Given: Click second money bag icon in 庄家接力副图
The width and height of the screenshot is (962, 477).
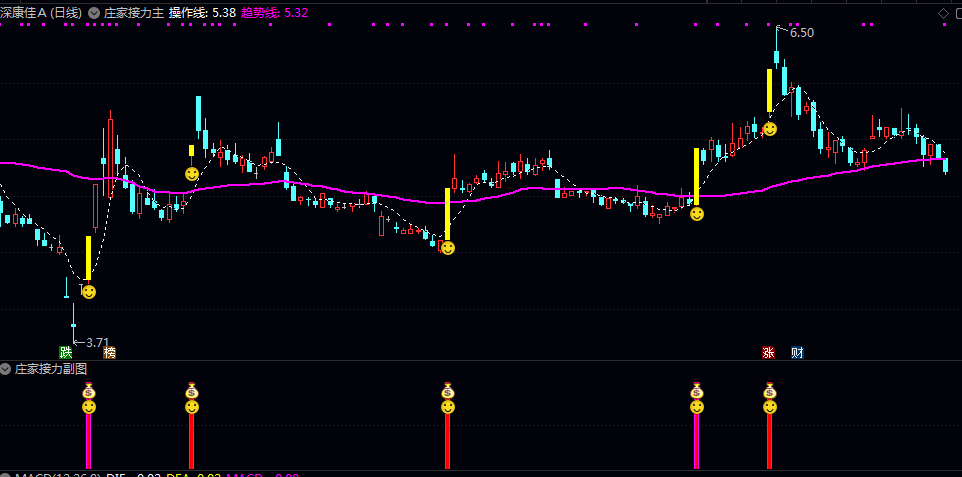Looking at the screenshot, I should [192, 390].
